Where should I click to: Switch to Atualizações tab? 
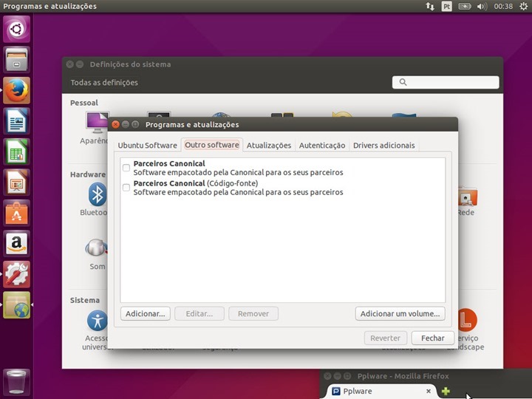[269, 146]
